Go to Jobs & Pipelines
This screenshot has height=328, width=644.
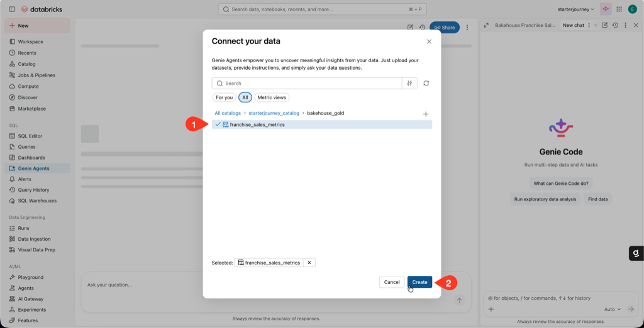coord(37,75)
